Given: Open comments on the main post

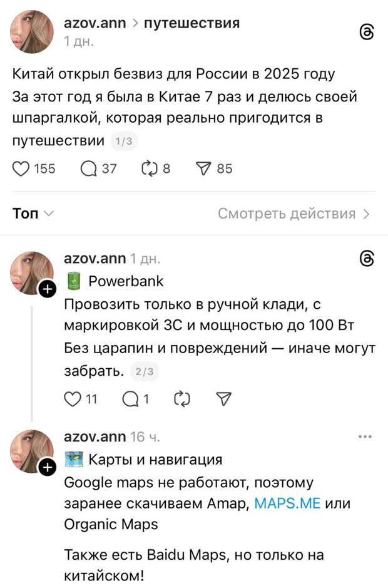Looking at the screenshot, I should [x=89, y=168].
